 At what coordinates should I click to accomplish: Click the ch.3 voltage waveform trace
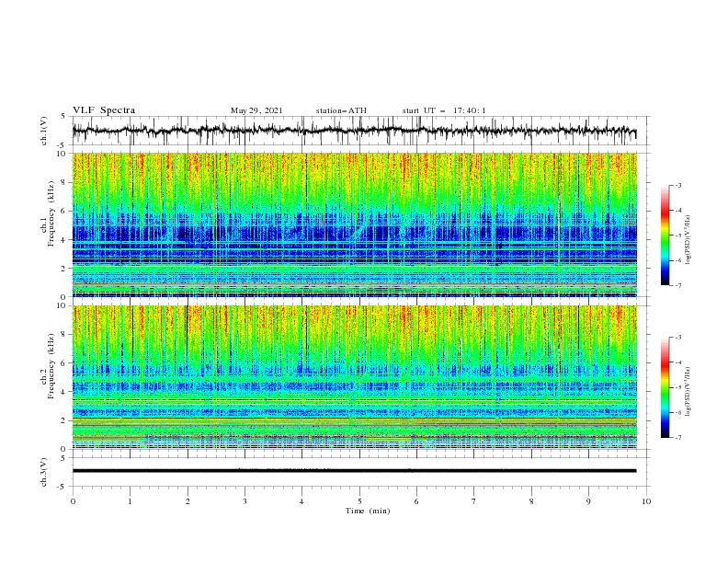click(354, 471)
